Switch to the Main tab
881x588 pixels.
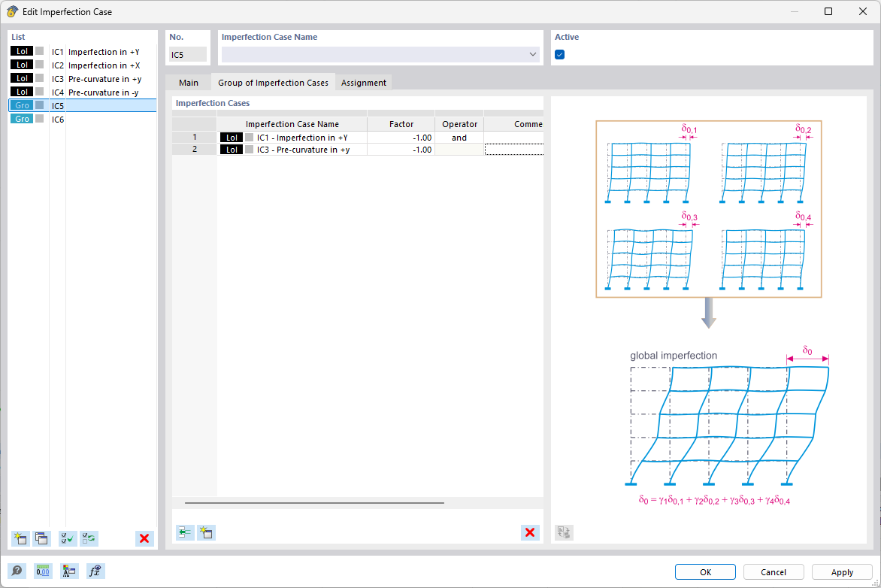pos(188,82)
